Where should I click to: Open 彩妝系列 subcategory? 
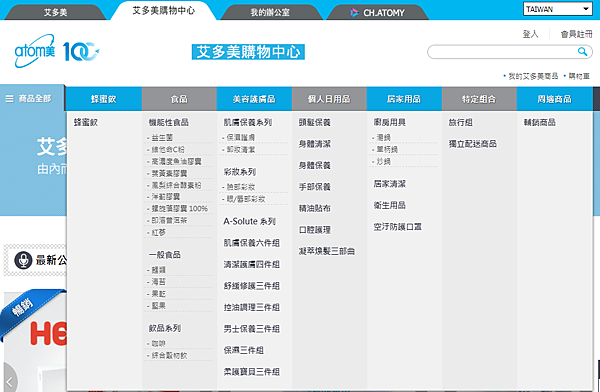point(240,172)
